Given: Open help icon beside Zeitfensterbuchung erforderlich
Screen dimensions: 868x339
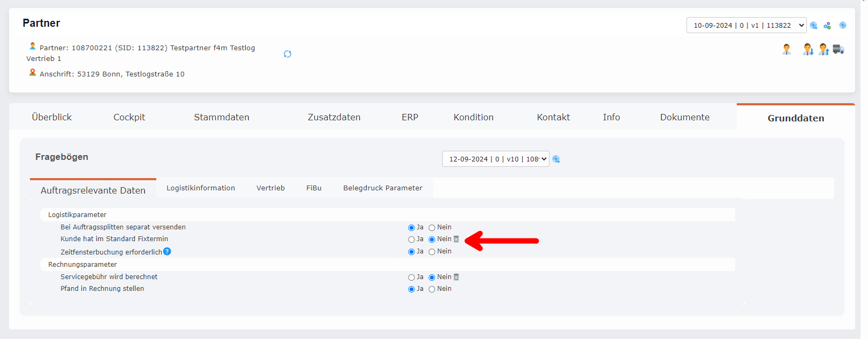Looking at the screenshot, I should click(167, 251).
